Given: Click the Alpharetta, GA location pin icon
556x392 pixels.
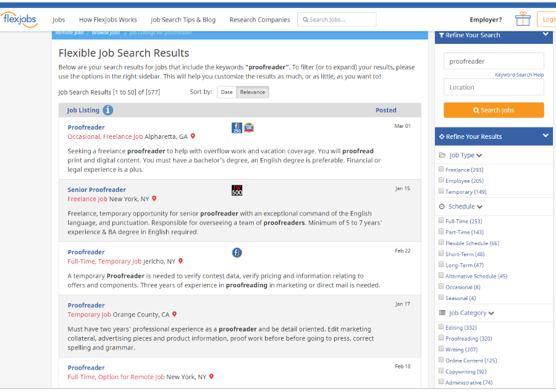Looking at the screenshot, I should click(193, 136).
